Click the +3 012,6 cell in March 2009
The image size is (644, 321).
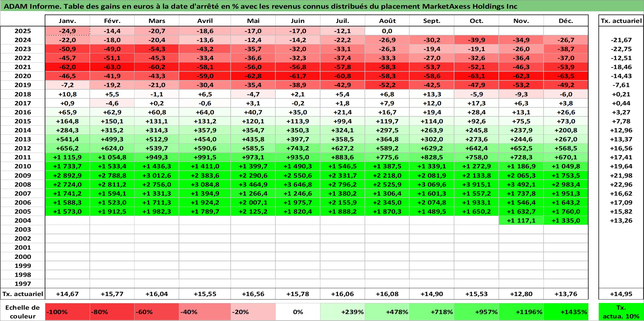pyautogui.click(x=157, y=175)
